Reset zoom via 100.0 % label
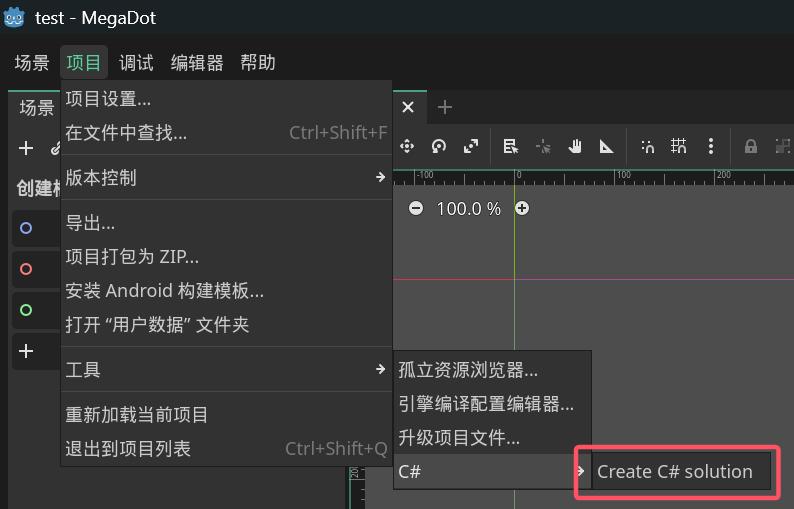 pyautogui.click(x=469, y=208)
